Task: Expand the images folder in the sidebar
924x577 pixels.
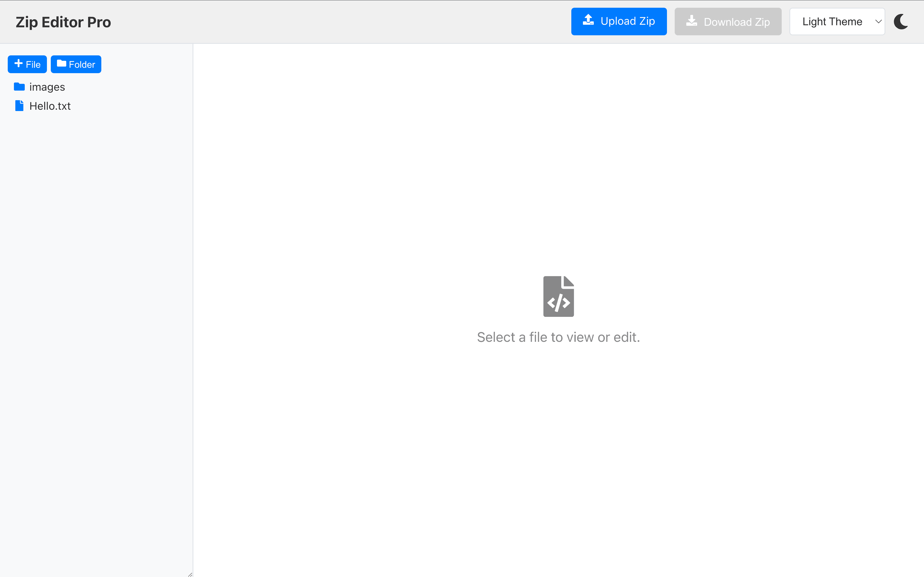Action: 47,87
